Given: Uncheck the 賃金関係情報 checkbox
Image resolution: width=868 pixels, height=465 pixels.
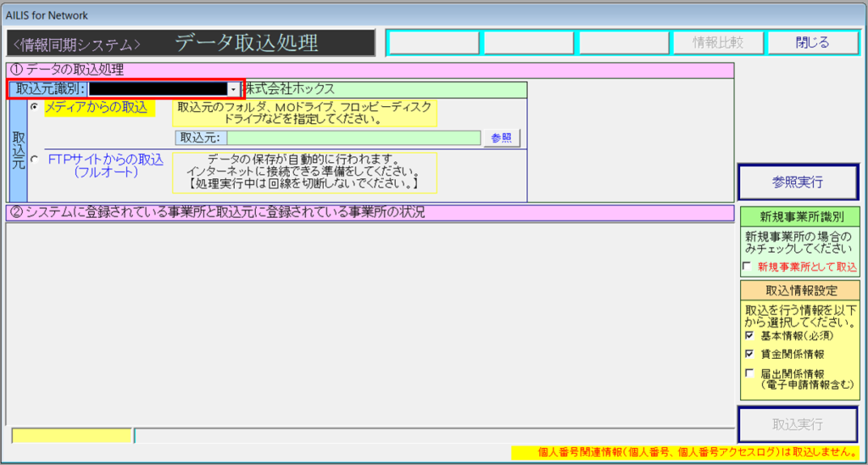Looking at the screenshot, I should [x=747, y=354].
